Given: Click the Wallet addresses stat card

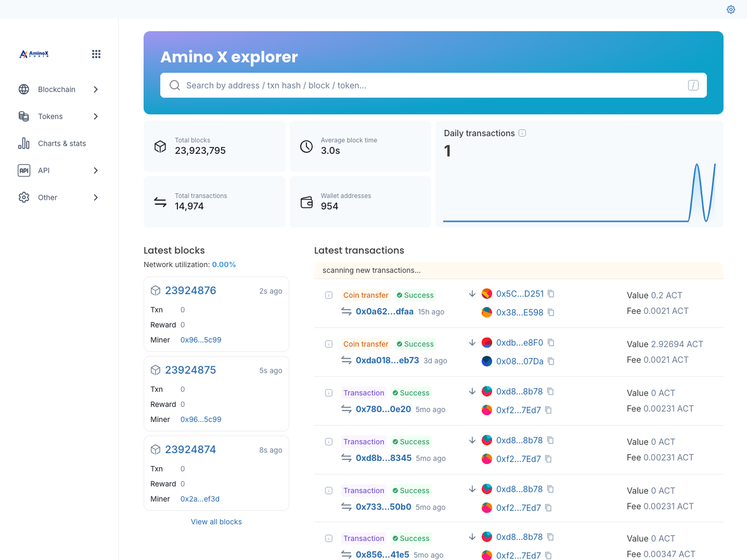Looking at the screenshot, I should click(x=361, y=202).
